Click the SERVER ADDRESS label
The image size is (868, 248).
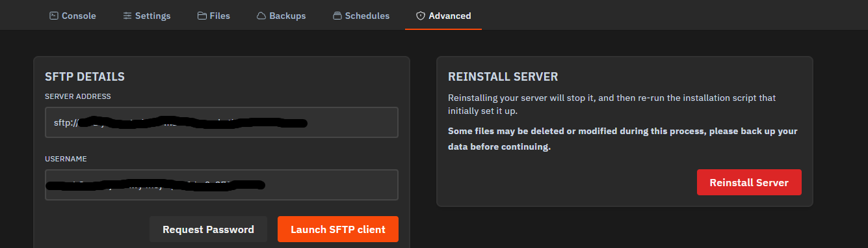coord(78,96)
